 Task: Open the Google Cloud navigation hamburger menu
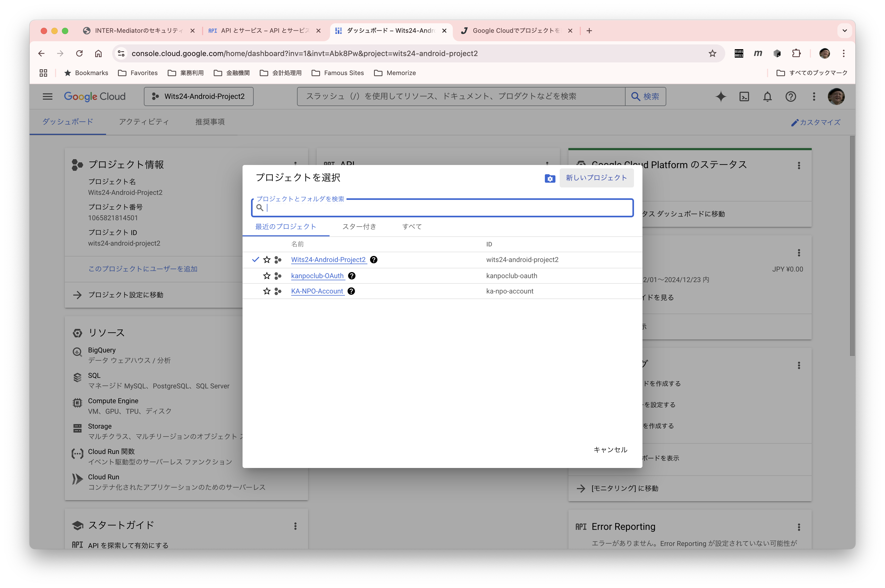click(x=47, y=97)
